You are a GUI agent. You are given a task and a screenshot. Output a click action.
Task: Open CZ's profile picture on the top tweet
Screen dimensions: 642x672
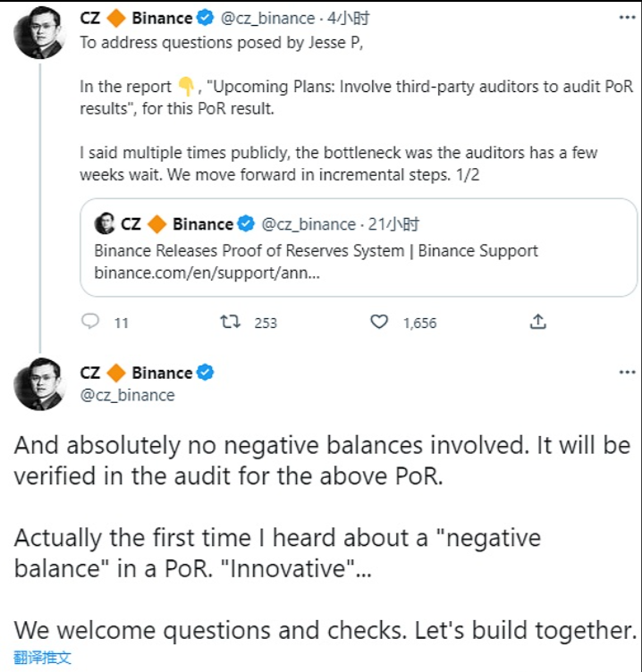click(x=36, y=36)
